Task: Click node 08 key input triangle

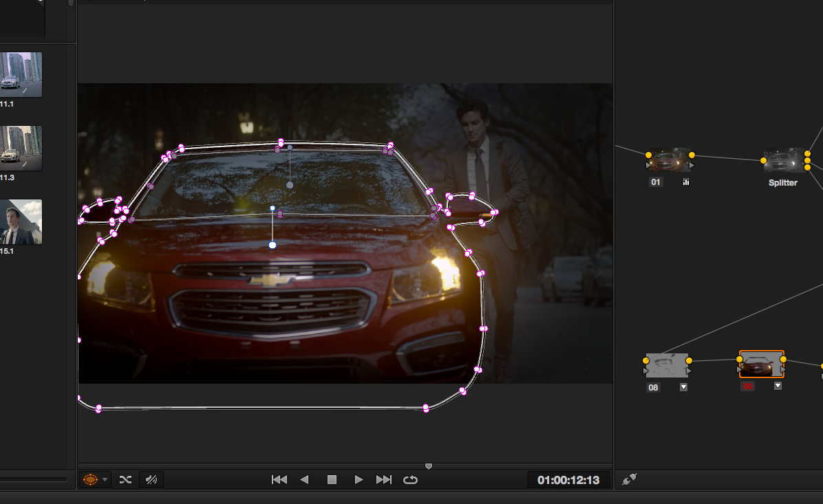Action: (x=645, y=371)
